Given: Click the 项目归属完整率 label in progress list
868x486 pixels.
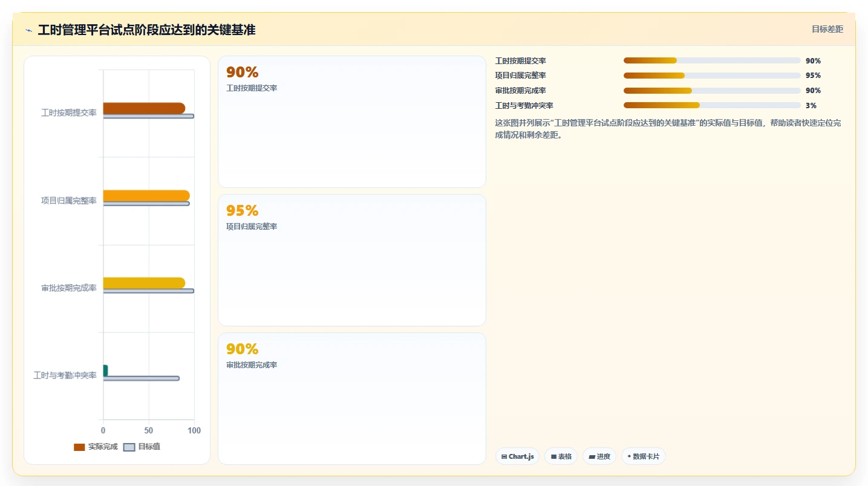Looking at the screenshot, I should (521, 76).
